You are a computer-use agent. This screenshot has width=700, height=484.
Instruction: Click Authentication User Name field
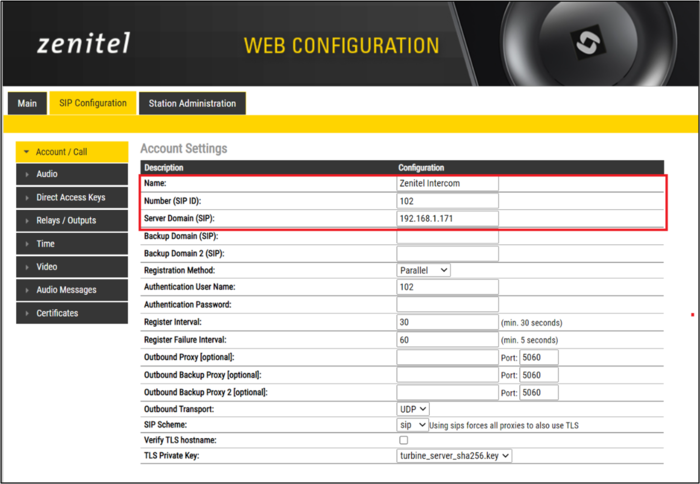447,287
